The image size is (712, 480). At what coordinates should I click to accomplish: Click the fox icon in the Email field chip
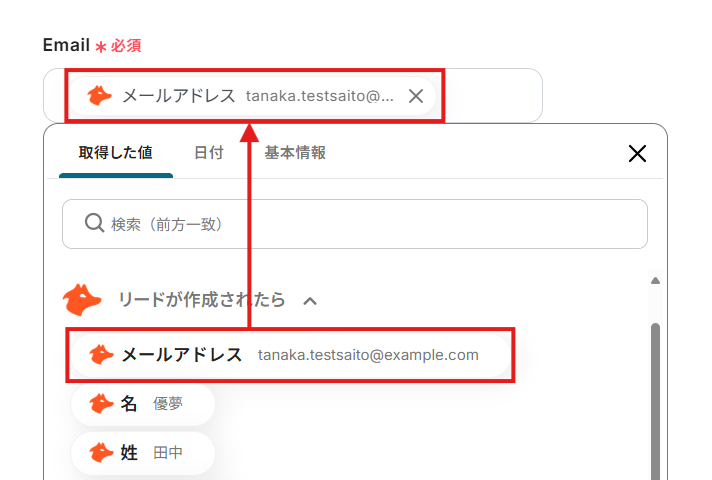(99, 96)
